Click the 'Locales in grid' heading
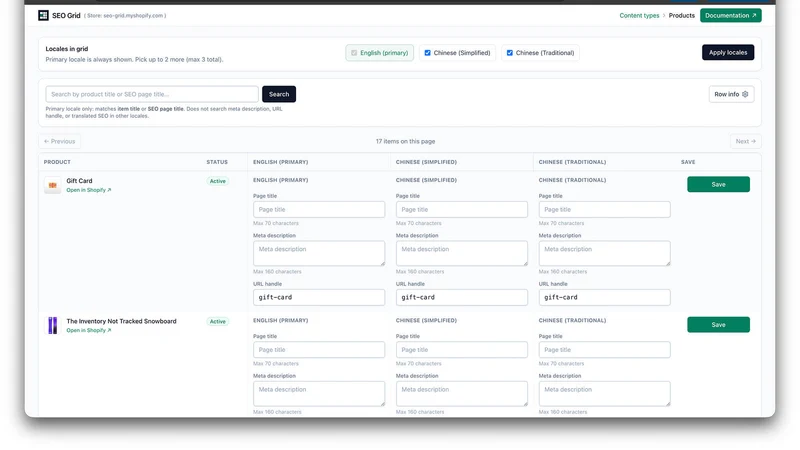 (x=67, y=49)
